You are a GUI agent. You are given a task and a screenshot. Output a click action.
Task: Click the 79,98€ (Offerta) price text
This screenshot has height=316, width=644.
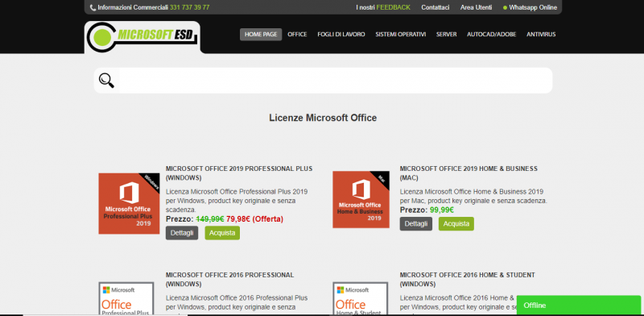click(254, 219)
